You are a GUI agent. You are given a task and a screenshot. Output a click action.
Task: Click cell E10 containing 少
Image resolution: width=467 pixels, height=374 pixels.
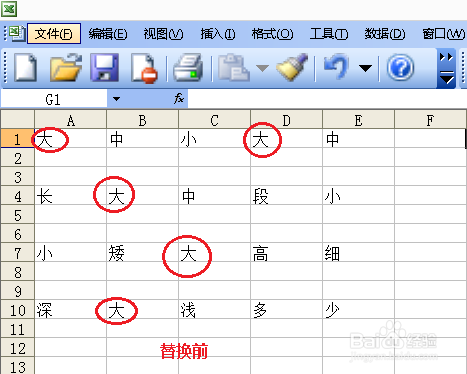pos(358,310)
